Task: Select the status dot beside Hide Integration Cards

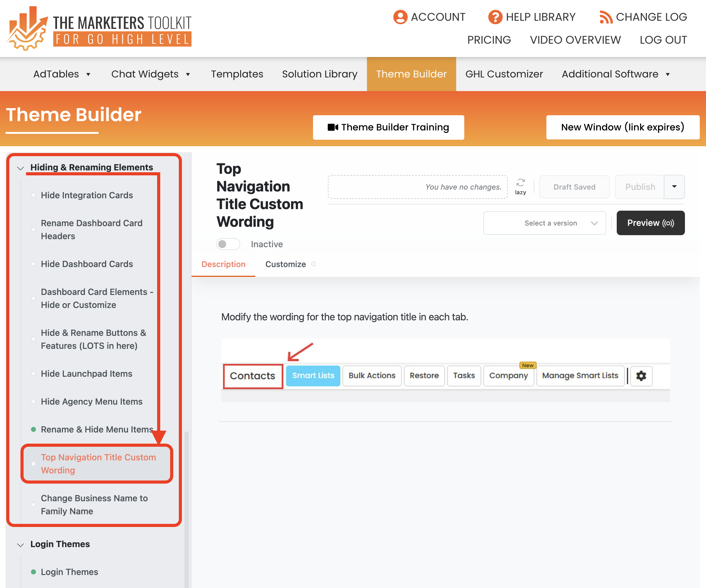Action: tap(33, 195)
